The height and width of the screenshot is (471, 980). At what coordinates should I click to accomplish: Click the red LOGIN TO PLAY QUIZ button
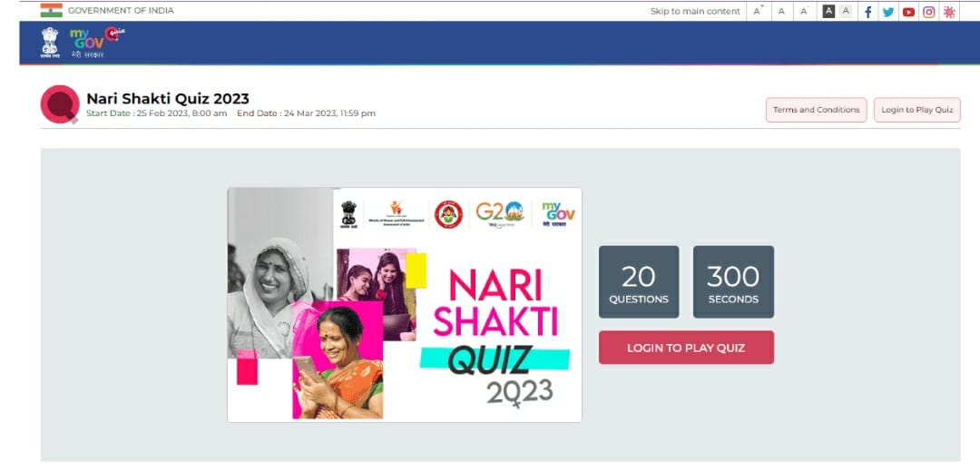pos(686,348)
